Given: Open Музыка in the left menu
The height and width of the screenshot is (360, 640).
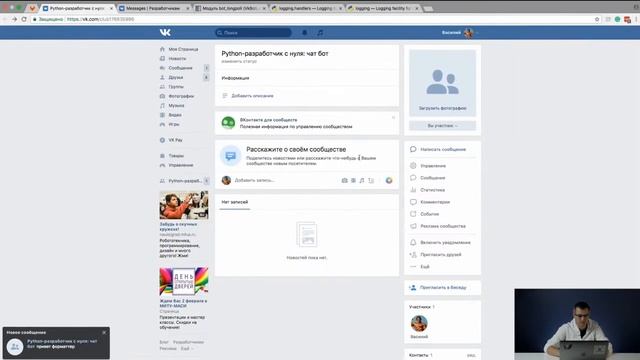Looking at the screenshot, I should [x=176, y=105].
